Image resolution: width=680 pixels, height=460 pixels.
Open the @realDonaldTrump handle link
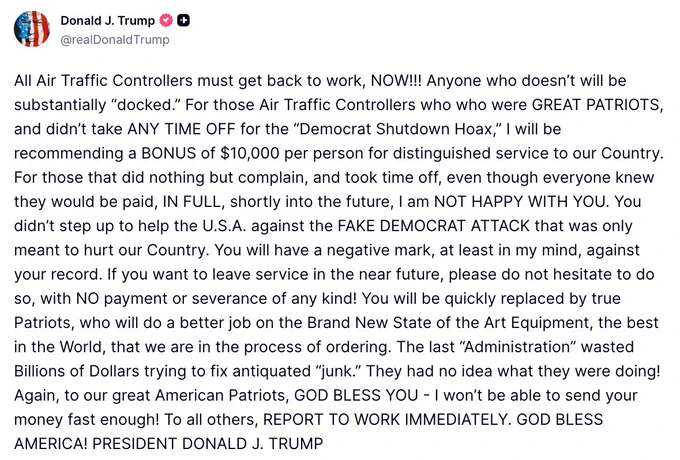pyautogui.click(x=115, y=40)
